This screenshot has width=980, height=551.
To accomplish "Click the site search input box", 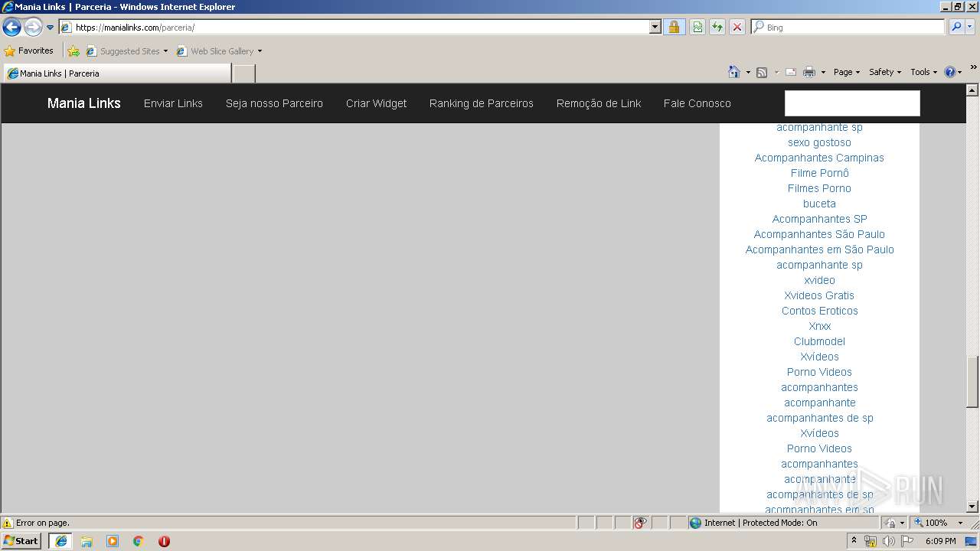I will 852,103.
